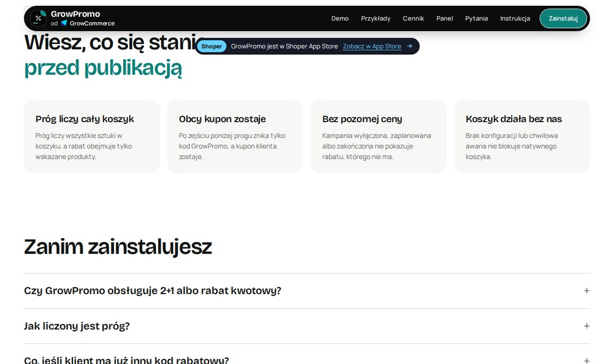
Task: Expand the 2+1 albo rabat kwotowy question
Action: coord(306,291)
